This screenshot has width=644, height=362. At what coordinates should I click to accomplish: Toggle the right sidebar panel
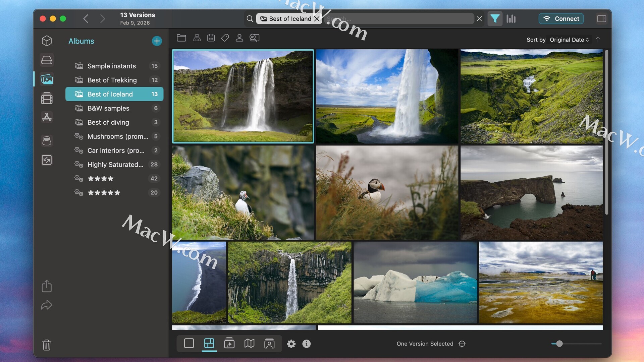pyautogui.click(x=601, y=19)
